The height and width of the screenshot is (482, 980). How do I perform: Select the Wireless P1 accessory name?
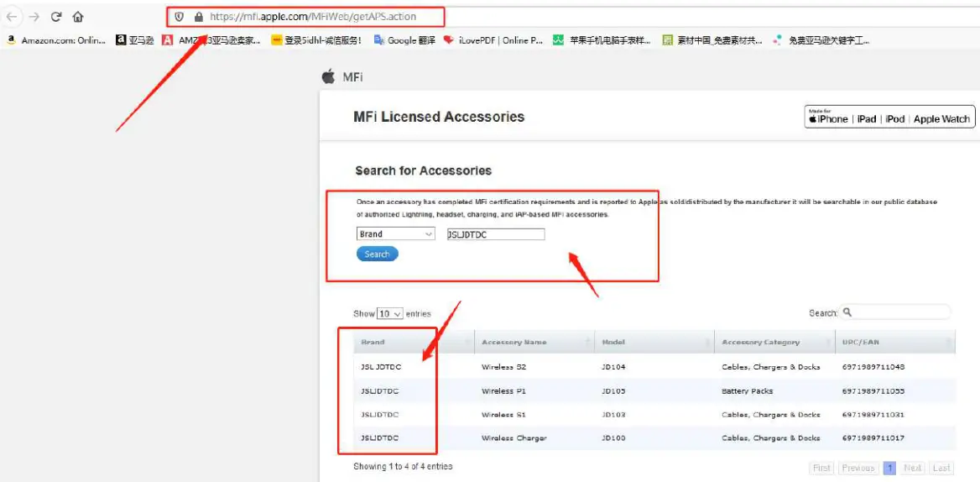tap(503, 390)
